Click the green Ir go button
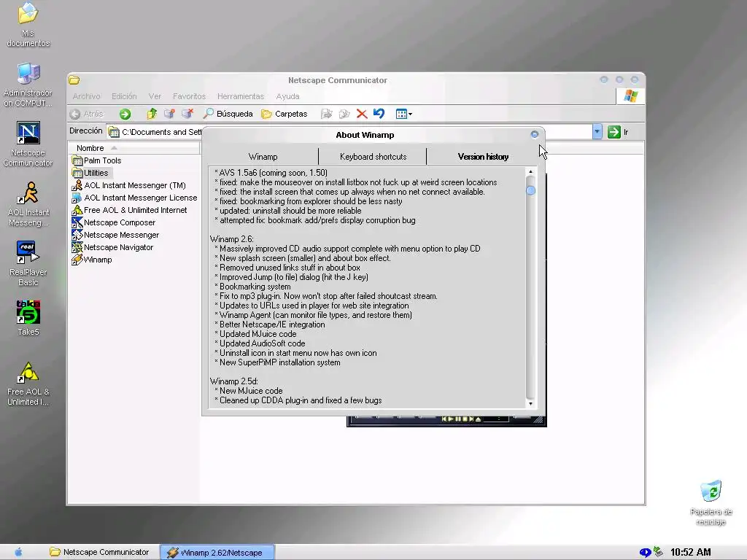Screen dimensions: 747x560 [619, 132]
